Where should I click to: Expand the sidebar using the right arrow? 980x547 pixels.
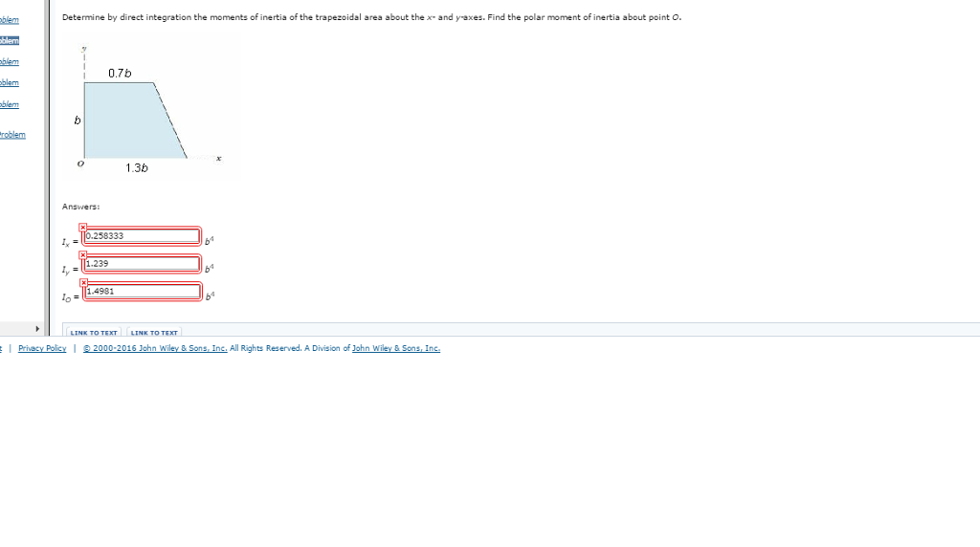tap(37, 328)
